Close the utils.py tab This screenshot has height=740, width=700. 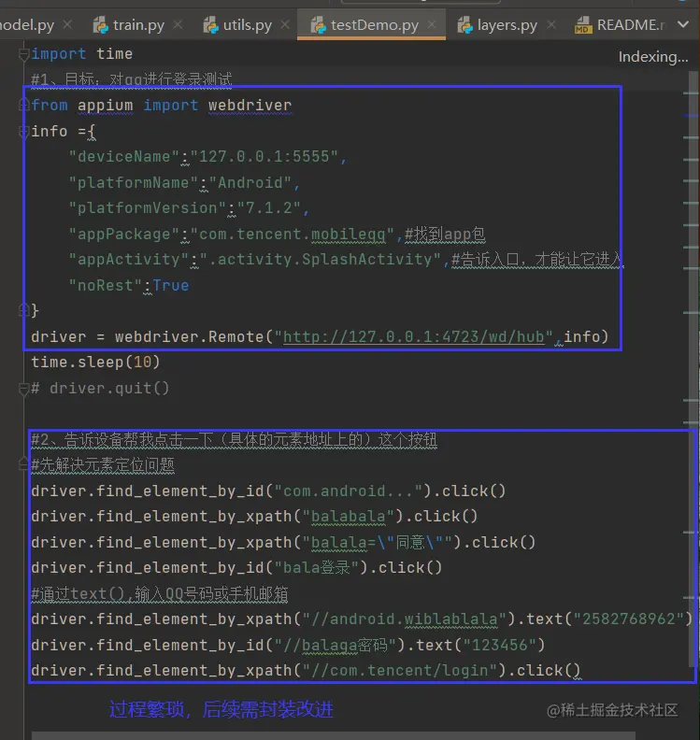[285, 24]
